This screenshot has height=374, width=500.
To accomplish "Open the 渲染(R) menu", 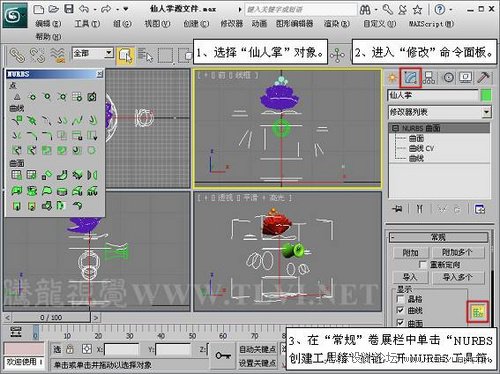I will point(337,24).
